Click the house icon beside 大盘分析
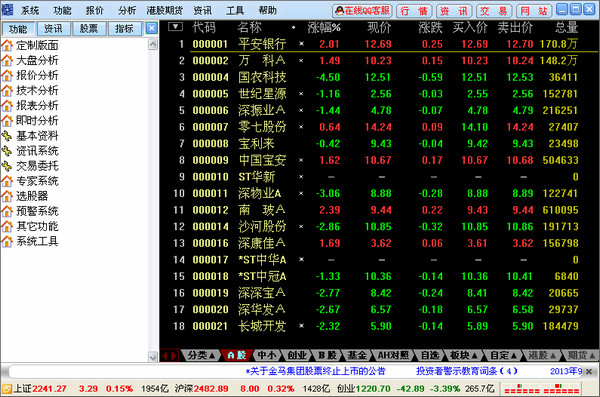Image resolution: width=600 pixels, height=397 pixels. coord(7,60)
